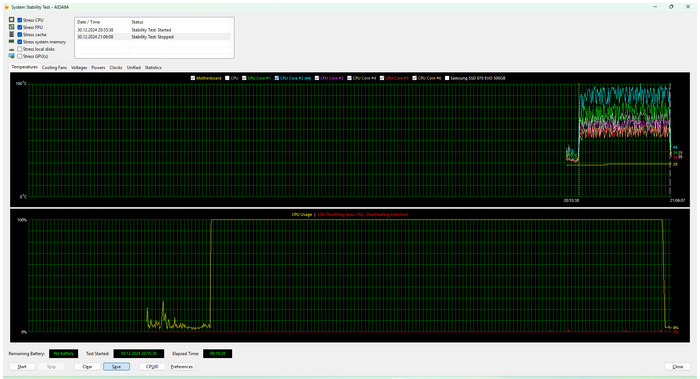700x379 pixels.
Task: Enable the Samsung SSD 870 EVO graph checkbox
Action: pyautogui.click(x=447, y=78)
